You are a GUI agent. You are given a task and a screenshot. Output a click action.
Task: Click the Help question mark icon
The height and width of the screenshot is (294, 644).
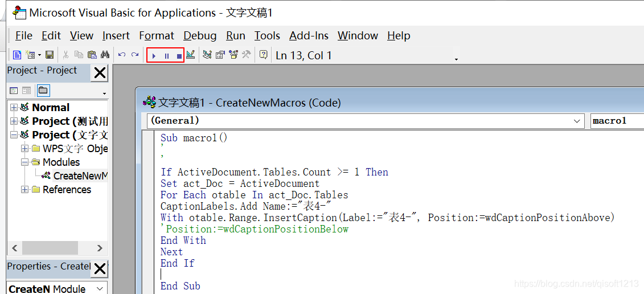tap(263, 55)
